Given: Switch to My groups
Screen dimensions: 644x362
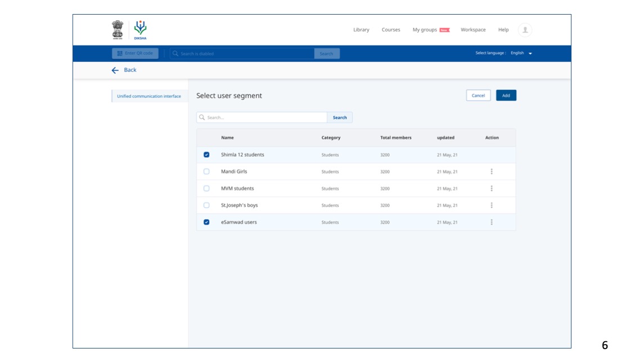Looking at the screenshot, I should (424, 29).
